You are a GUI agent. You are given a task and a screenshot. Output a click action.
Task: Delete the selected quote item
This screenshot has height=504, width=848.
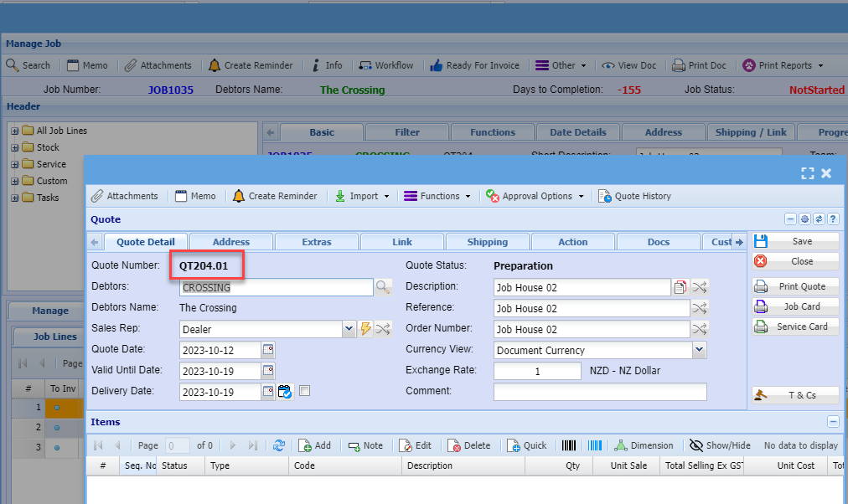coord(468,445)
